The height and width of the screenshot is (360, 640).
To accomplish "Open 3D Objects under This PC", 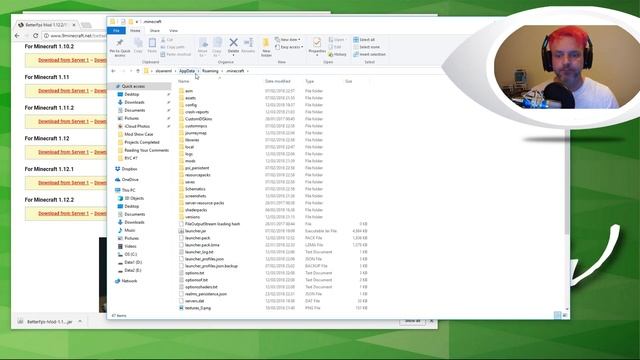I will pyautogui.click(x=131, y=198).
